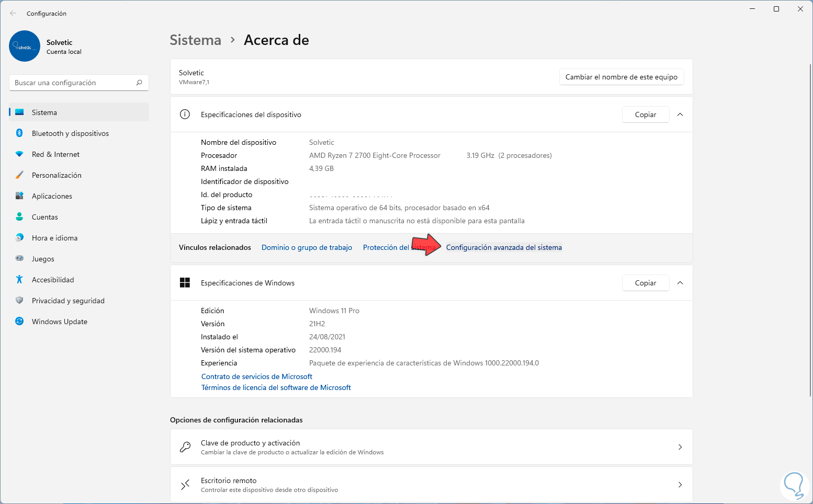813x504 pixels.
Task: Click the back arrow in title bar
Action: tap(13, 14)
